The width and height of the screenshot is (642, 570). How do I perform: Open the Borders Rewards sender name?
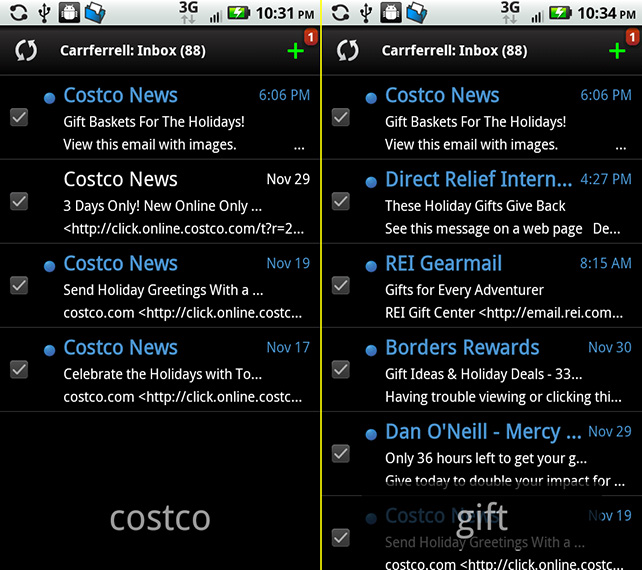[x=462, y=348]
